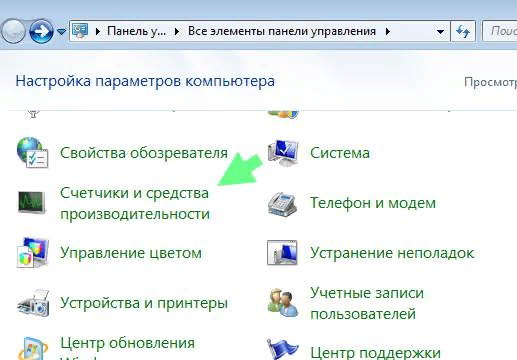The width and height of the screenshot is (517, 360).
Task: Open 'Свойства обозревателя' link
Action: click(144, 153)
